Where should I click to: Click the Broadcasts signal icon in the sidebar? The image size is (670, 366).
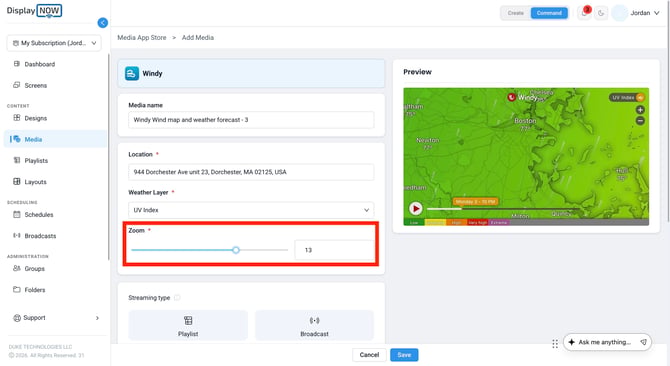click(17, 235)
